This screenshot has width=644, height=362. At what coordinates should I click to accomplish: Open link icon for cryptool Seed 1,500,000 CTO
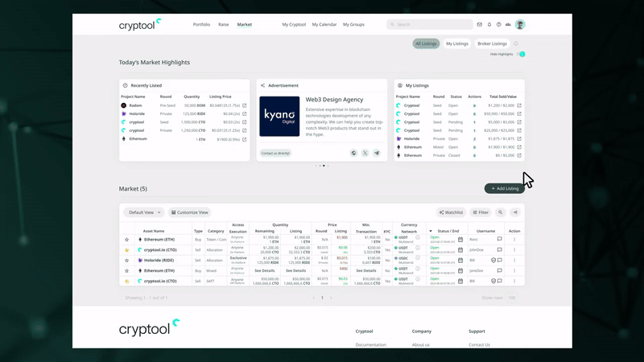coord(245,122)
